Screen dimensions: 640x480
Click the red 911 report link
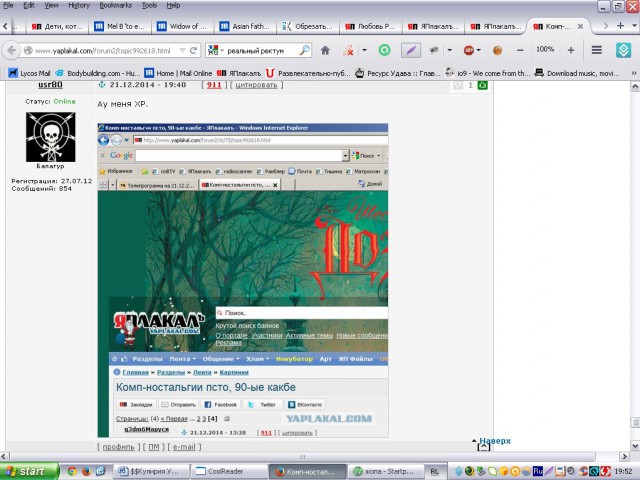pyautogui.click(x=214, y=85)
